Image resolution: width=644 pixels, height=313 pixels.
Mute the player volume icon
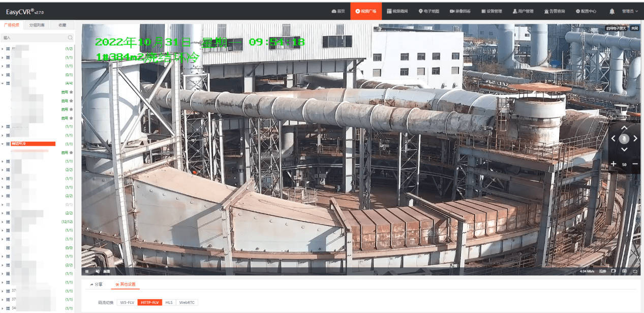tap(98, 271)
